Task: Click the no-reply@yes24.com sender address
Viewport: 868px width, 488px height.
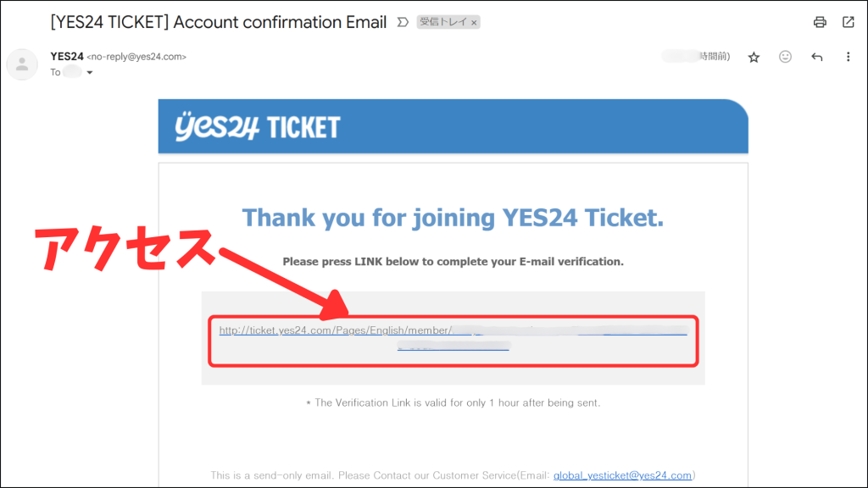Action: click(x=136, y=57)
